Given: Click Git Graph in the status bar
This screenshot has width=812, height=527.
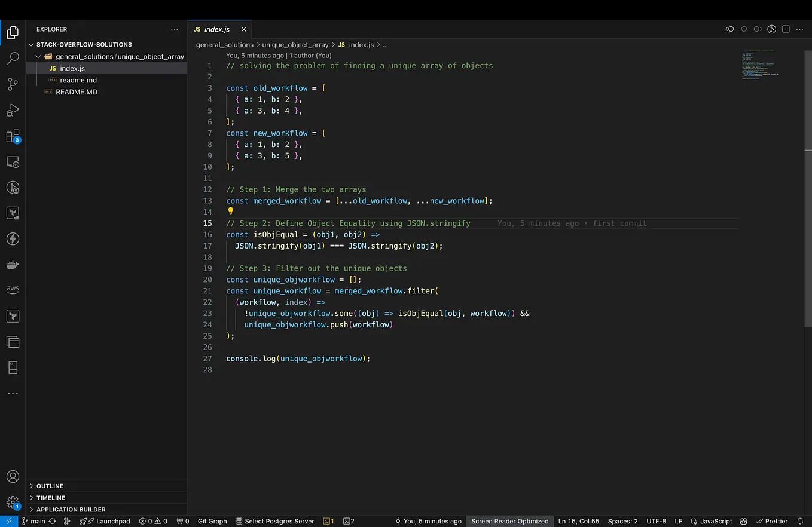Looking at the screenshot, I should coord(212,521).
